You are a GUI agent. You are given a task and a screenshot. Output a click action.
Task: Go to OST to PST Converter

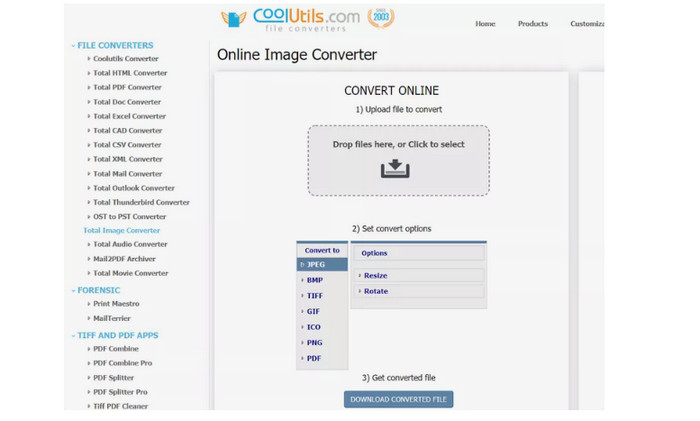click(129, 217)
